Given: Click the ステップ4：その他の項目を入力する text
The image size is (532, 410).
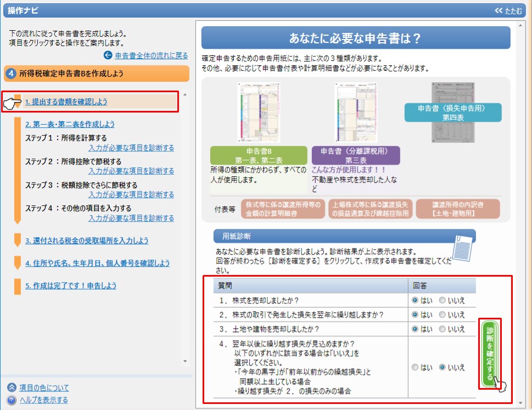Looking at the screenshot, I should coord(78,208).
